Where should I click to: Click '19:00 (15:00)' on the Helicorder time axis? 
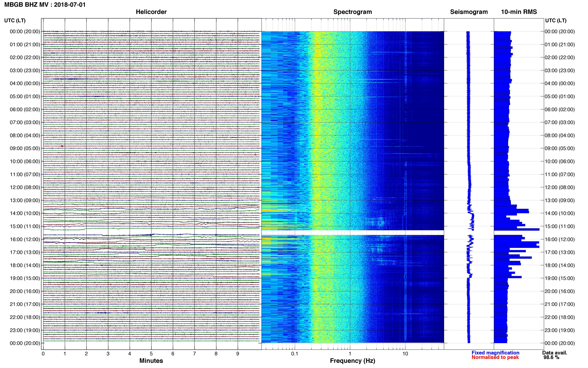pyautogui.click(x=25, y=278)
